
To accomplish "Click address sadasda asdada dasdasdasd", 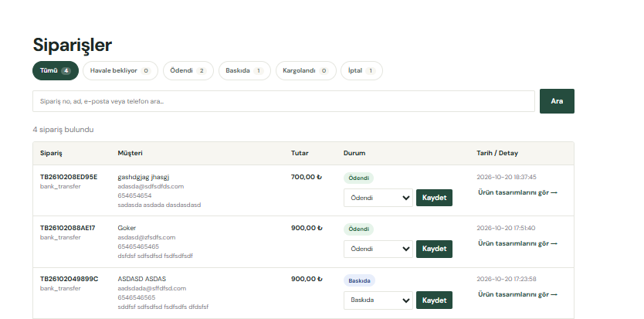I will (159, 205).
